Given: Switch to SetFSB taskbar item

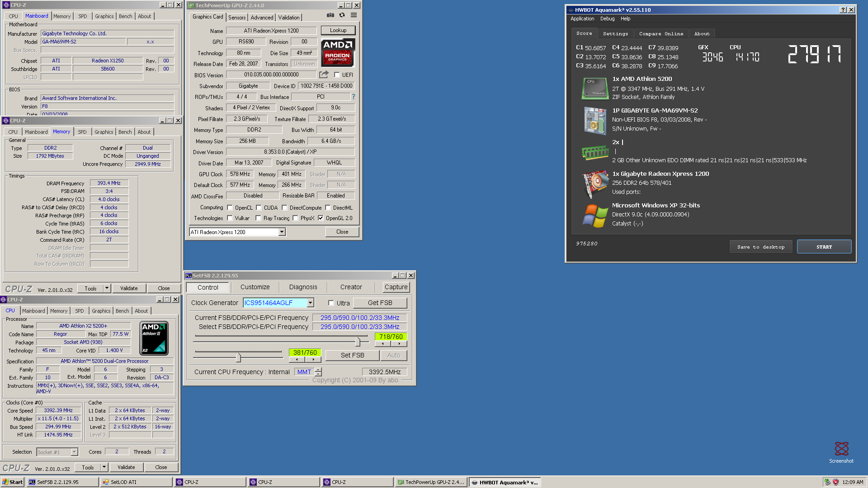Looking at the screenshot, I should (62, 482).
